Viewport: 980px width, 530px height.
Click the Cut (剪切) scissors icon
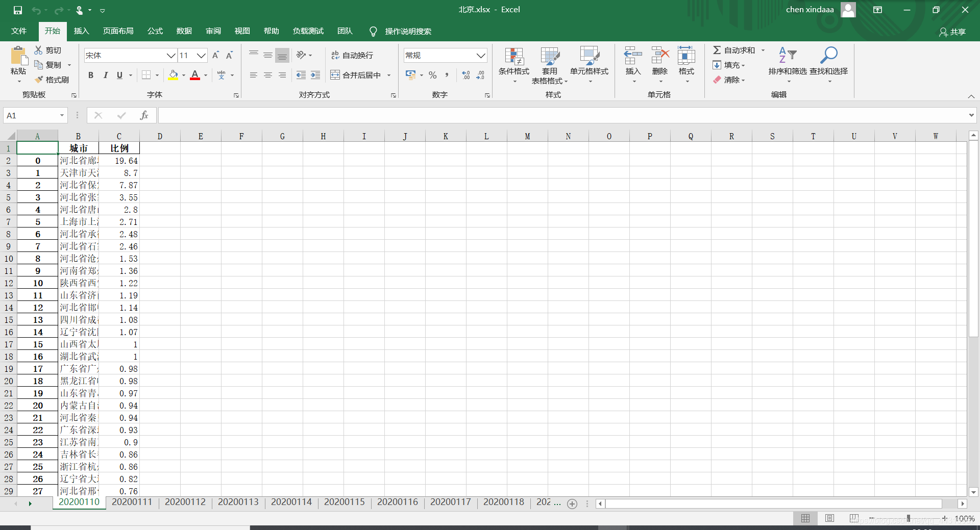click(38, 50)
